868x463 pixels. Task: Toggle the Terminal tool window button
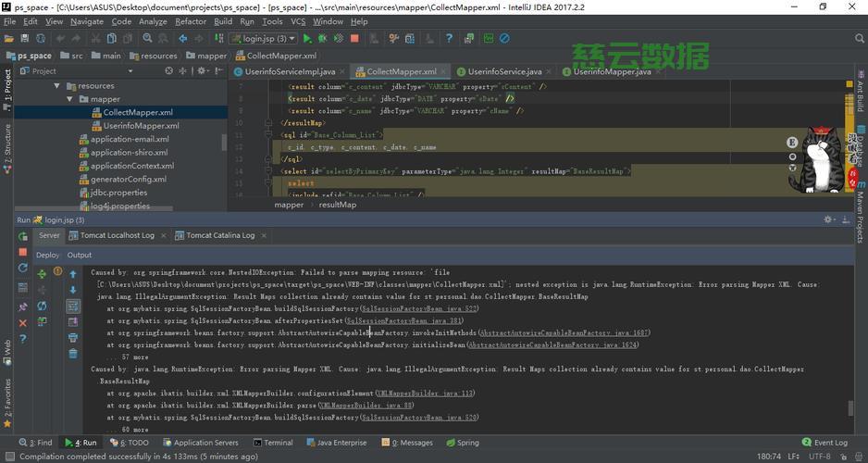[x=272, y=443]
